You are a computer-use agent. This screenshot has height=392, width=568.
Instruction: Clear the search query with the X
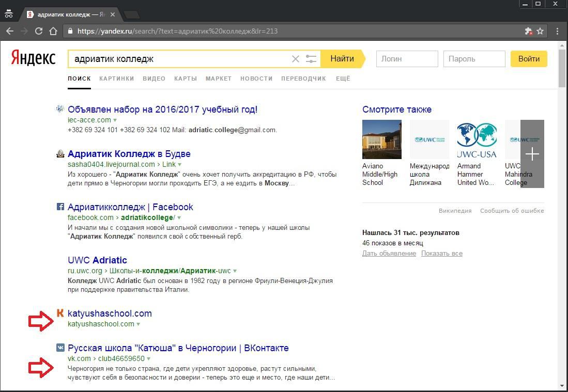coord(296,59)
